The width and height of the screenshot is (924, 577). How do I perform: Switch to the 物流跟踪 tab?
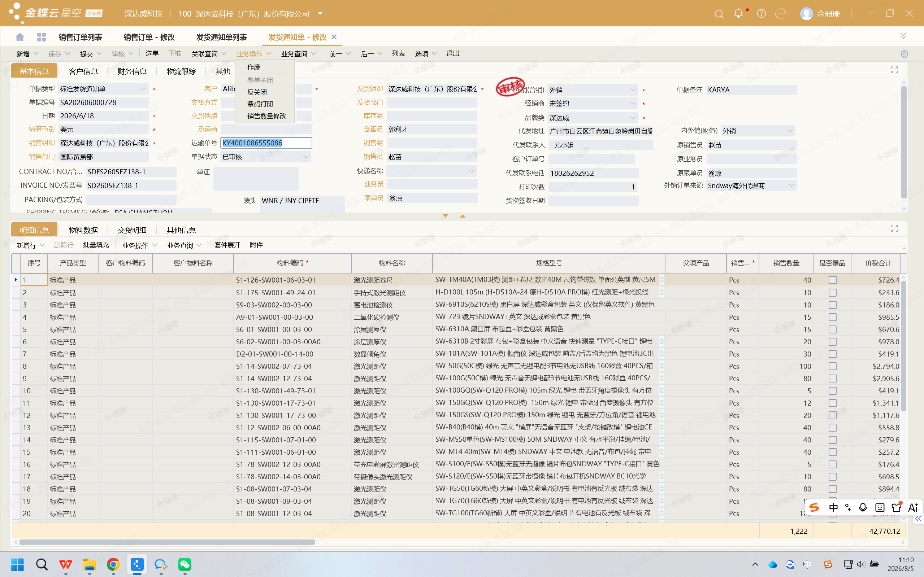tap(181, 71)
